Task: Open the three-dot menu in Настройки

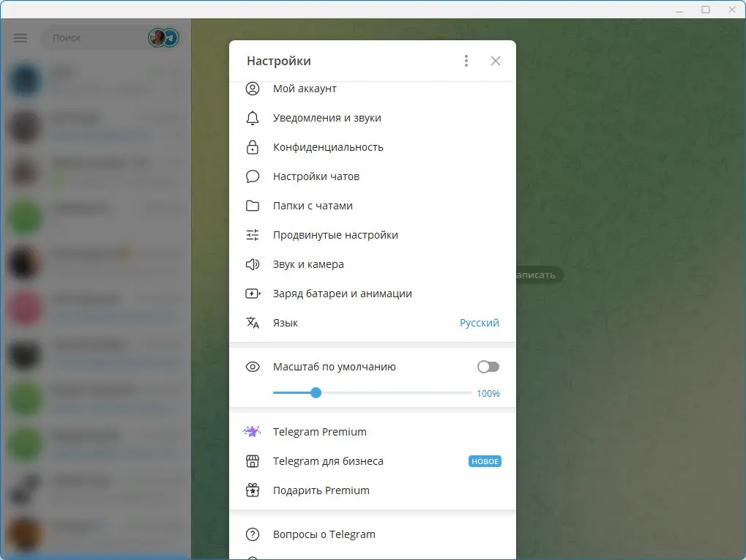Action: tap(466, 61)
